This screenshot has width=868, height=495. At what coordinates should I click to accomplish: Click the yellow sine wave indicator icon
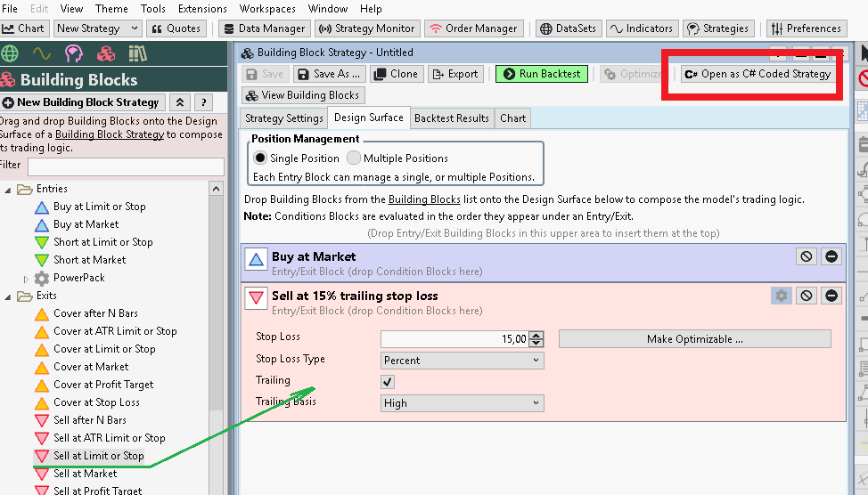coord(42,53)
